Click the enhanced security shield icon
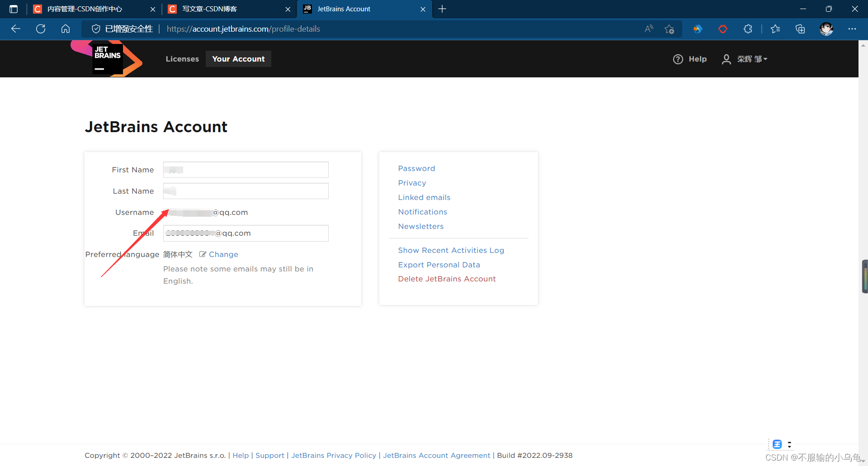 (96, 29)
